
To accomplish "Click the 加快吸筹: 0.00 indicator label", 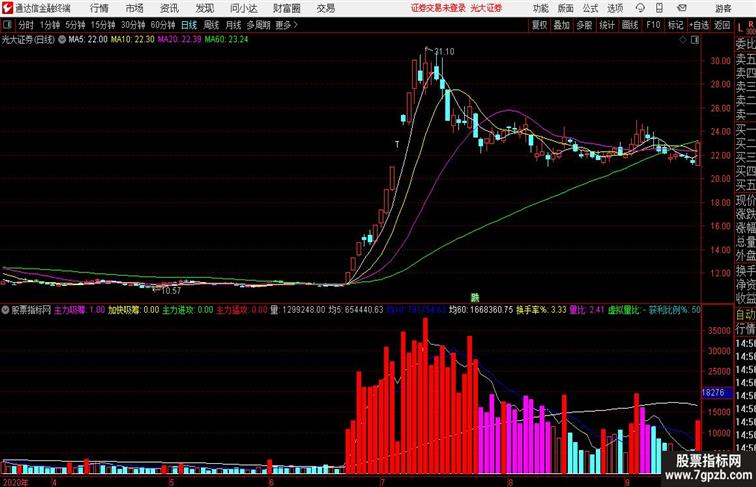I will (134, 310).
